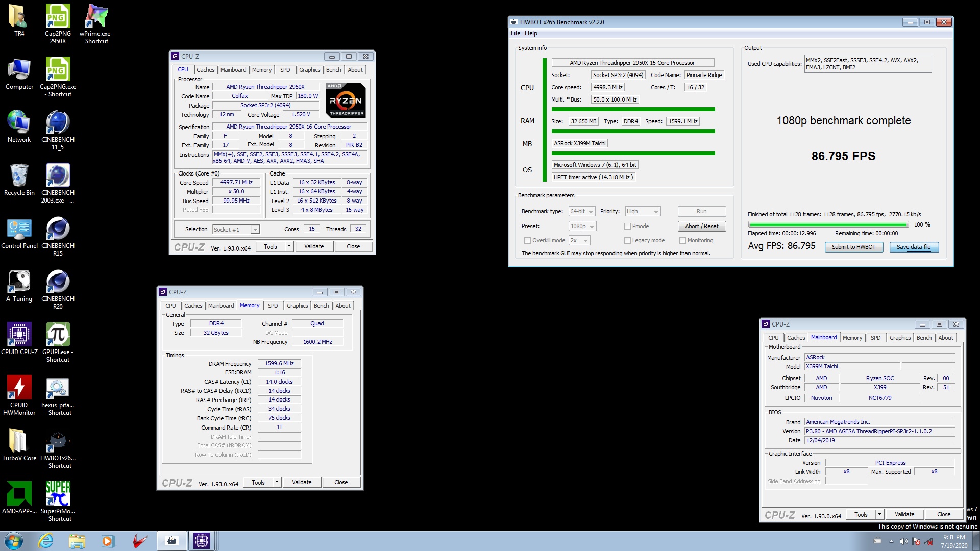This screenshot has width=980, height=551.
Task: Switch to About tab in CPU-Z Memory window
Action: (x=343, y=306)
